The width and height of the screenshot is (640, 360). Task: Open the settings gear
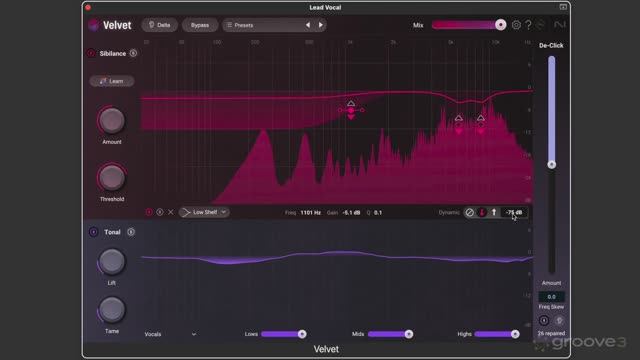(516, 25)
